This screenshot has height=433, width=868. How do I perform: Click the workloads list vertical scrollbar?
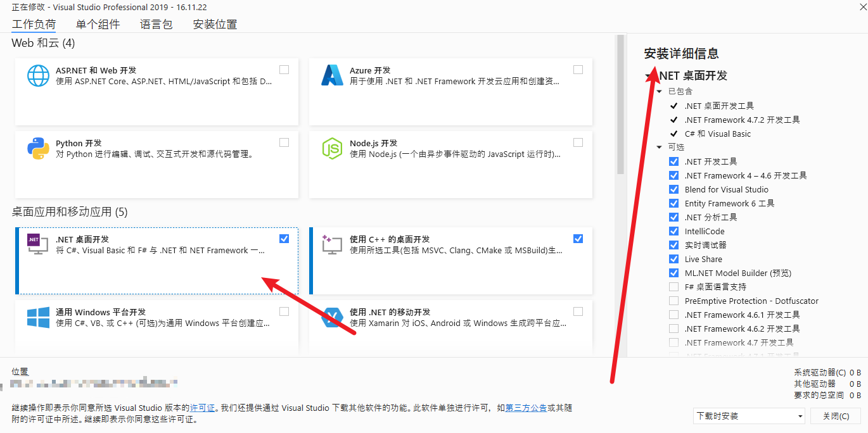coord(620,104)
